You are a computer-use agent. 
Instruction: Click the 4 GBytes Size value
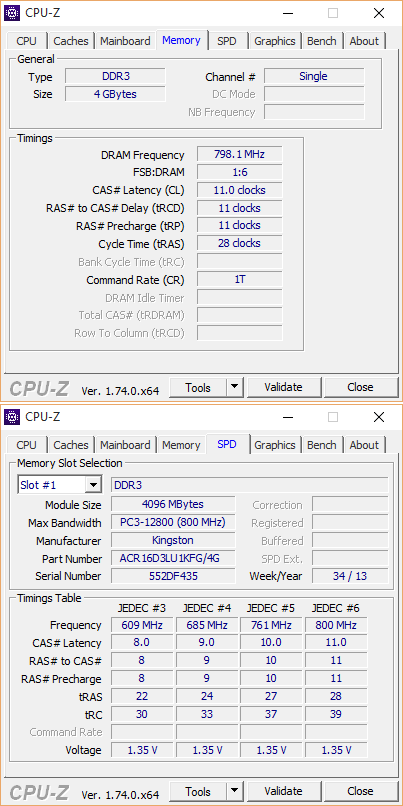116,94
